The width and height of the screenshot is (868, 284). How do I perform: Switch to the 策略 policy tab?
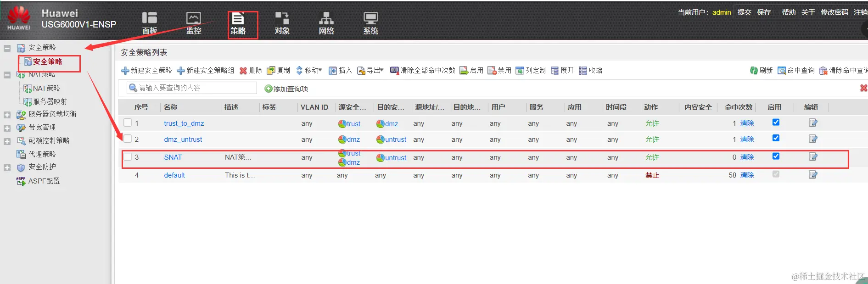click(238, 24)
